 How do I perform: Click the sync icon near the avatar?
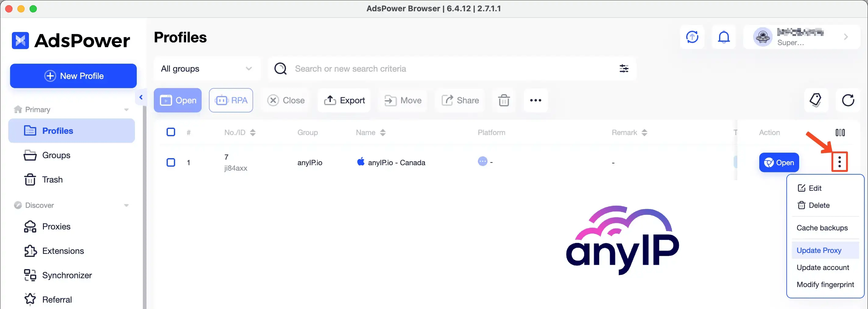pos(692,37)
